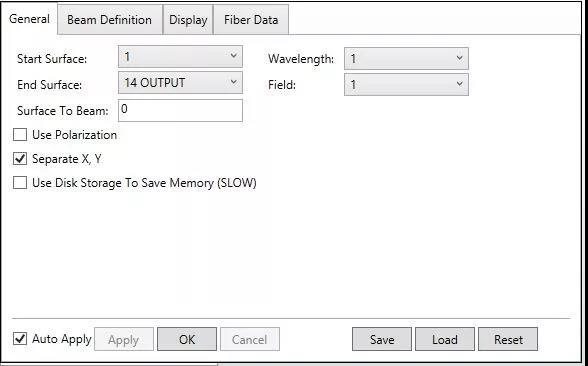Click the Apply button
The image size is (588, 366).
(x=124, y=339)
